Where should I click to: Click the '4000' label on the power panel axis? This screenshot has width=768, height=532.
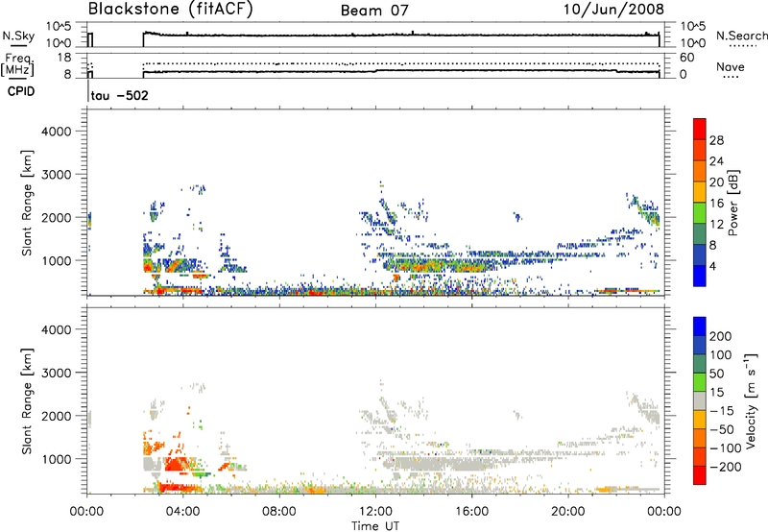[56, 132]
